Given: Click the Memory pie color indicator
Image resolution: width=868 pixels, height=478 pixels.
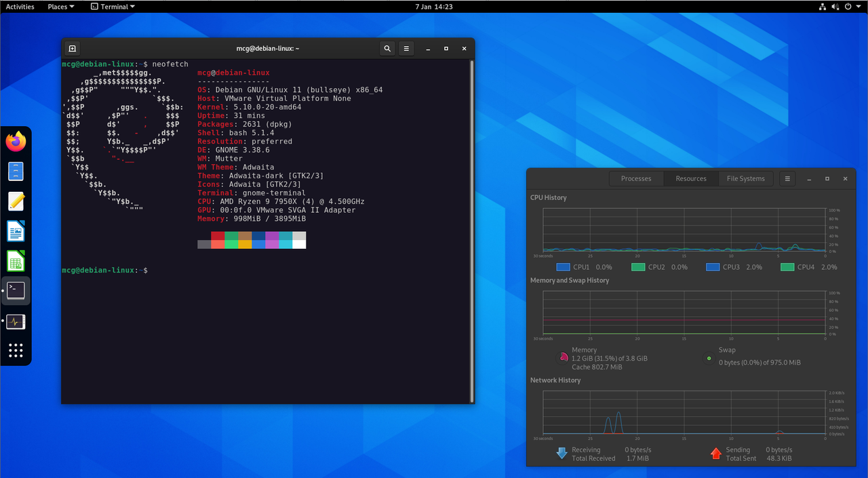Looking at the screenshot, I should pyautogui.click(x=562, y=357).
